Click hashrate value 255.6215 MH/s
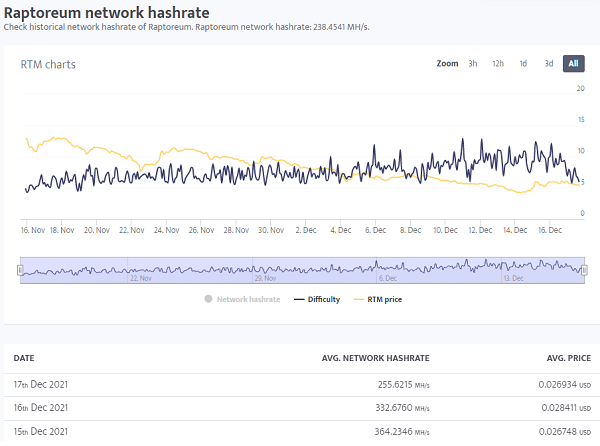Screen dimensions: 600x446 tap(404, 385)
